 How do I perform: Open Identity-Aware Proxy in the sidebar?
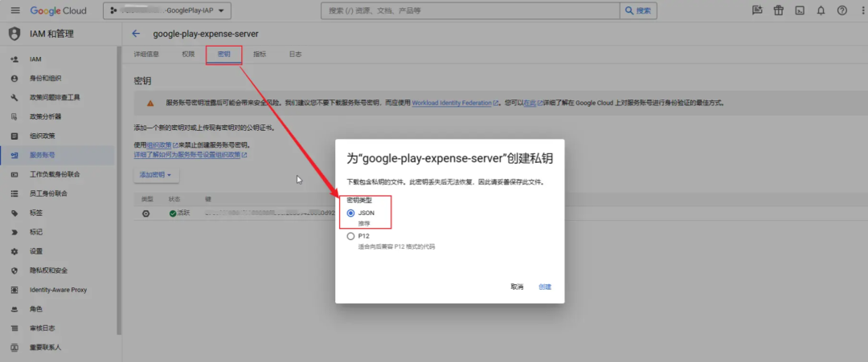pyautogui.click(x=58, y=290)
